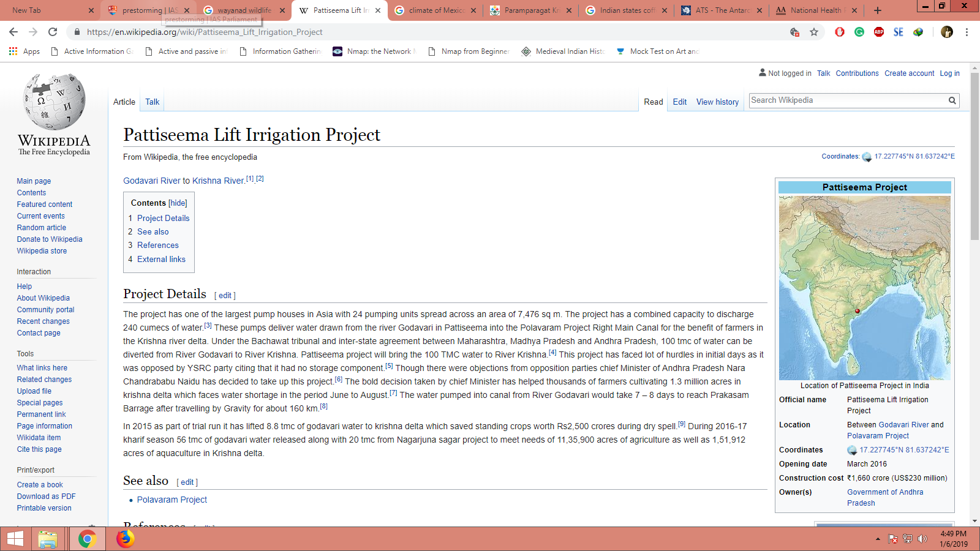Screen dimensions: 980x551
Task: Open the Medieval Indian History bookmark
Action: click(563, 51)
